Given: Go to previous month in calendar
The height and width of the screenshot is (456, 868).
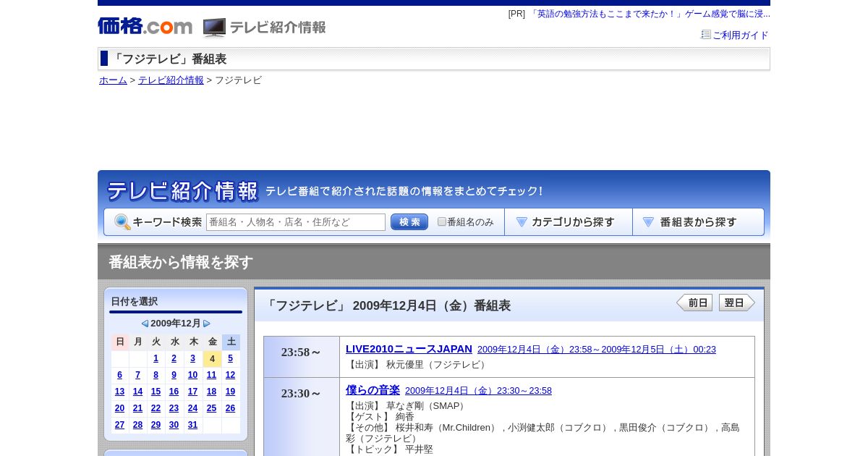Looking at the screenshot, I should pos(145,324).
